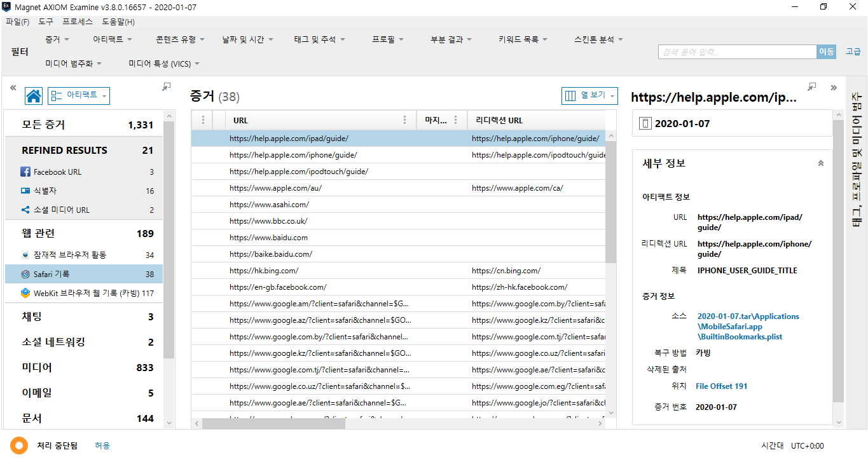
Task: Select the https://baike.baidu.com/ row
Action: (399, 254)
